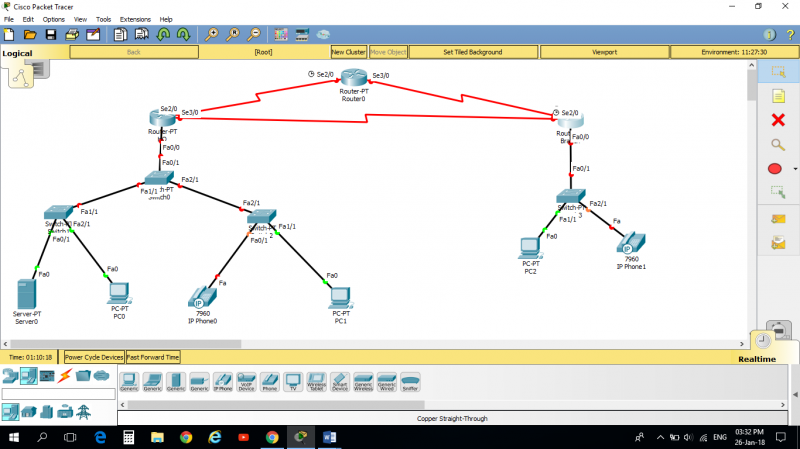Open the custom devices dialog icon
The height and width of the screenshot is (449, 800).
point(302,35)
